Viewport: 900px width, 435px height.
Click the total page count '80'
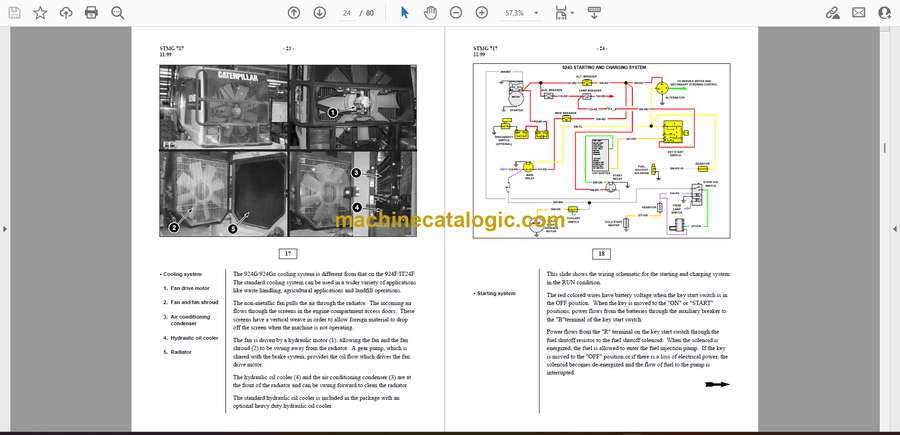point(370,13)
